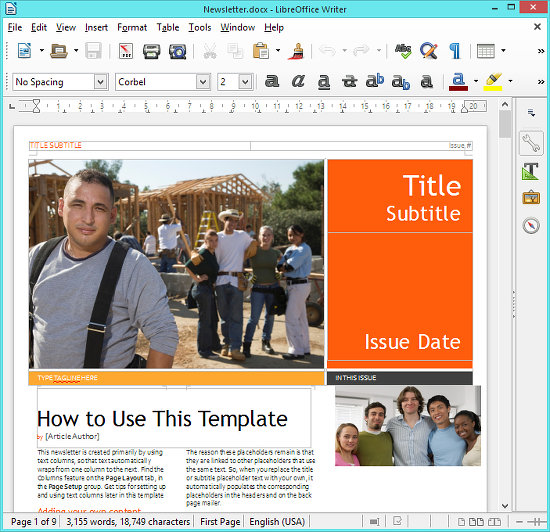
Task: Open the Styles and Formatting sidebar panel
Action: click(x=531, y=171)
